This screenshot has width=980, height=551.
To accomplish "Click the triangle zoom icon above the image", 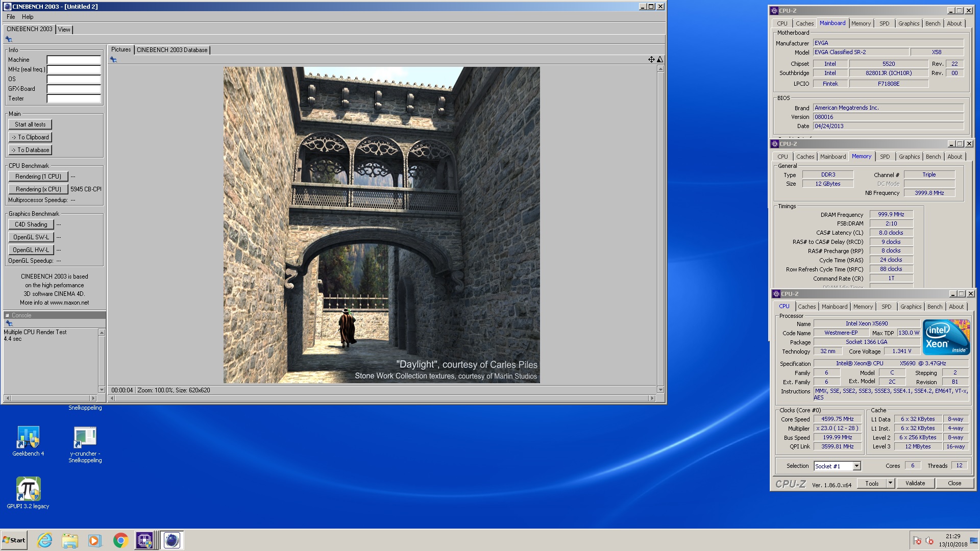I will 660,60.
